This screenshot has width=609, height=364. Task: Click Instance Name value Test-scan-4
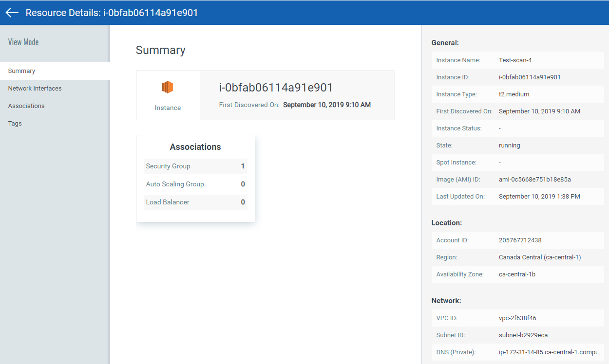[515, 60]
